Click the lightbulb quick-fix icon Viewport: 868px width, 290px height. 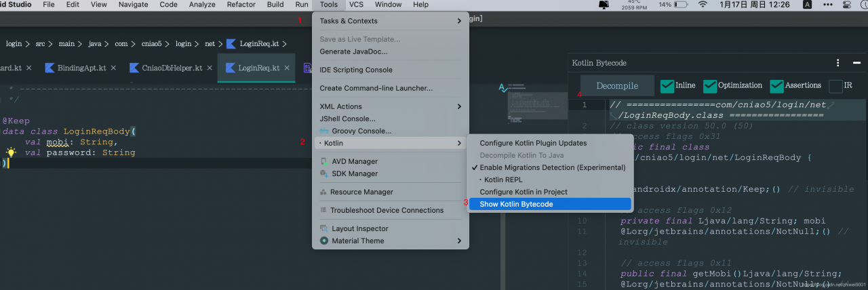point(11,153)
